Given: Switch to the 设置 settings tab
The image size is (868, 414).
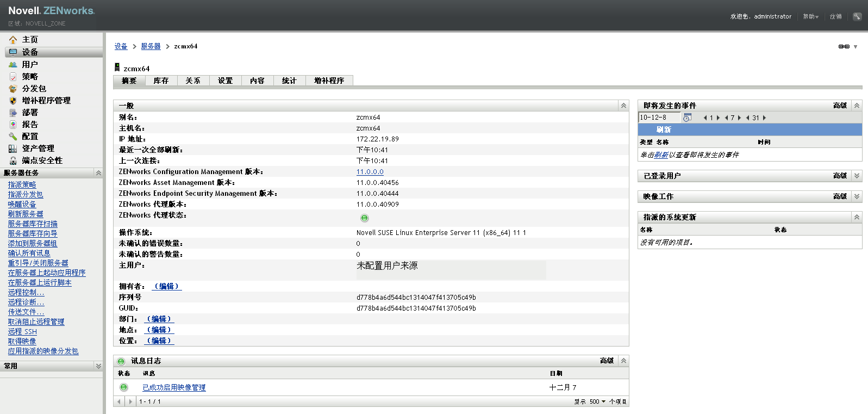Looking at the screenshot, I should (226, 81).
